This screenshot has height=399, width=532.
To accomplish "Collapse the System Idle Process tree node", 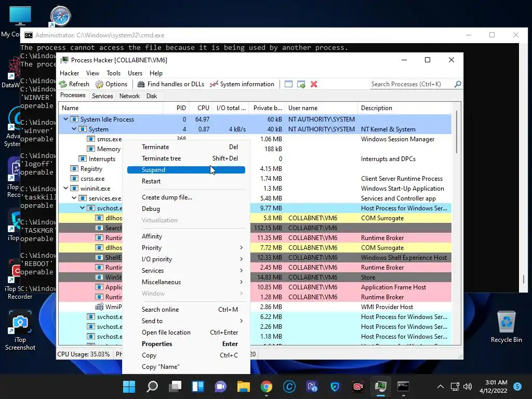I will click(x=66, y=119).
